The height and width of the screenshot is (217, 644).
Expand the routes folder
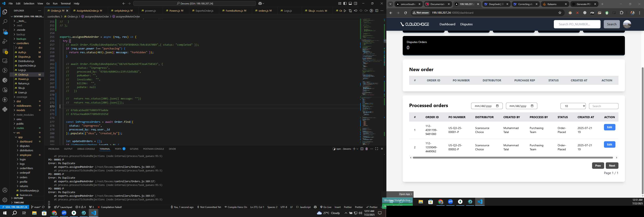coord(20,128)
